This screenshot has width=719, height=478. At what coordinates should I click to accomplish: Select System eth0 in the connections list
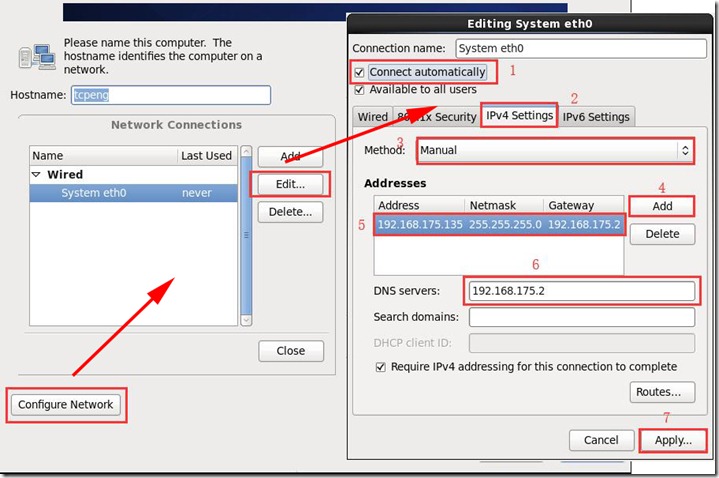coord(93,193)
